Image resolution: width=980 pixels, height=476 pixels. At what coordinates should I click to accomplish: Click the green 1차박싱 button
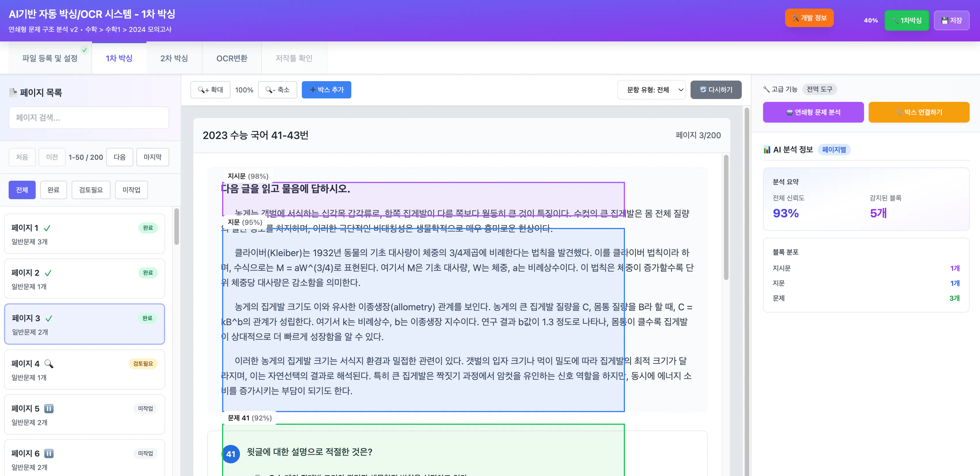click(906, 20)
